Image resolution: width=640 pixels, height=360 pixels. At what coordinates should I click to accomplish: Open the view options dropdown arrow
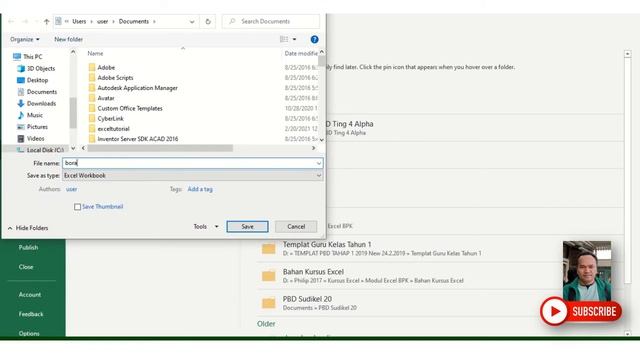point(294,40)
